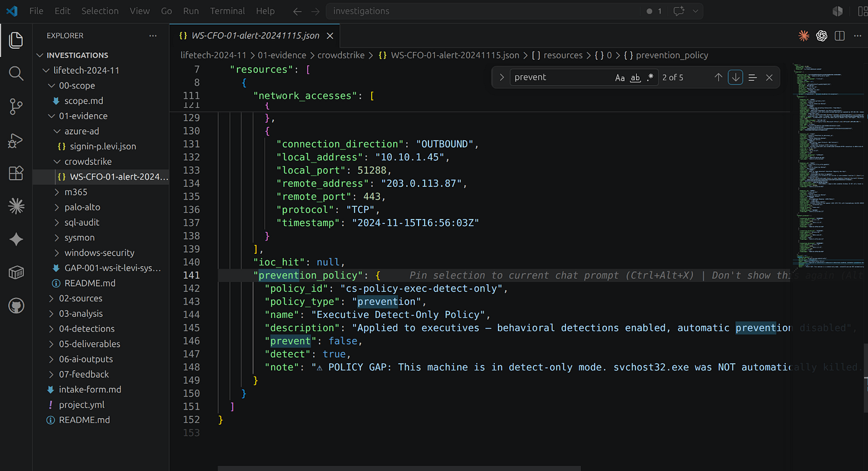868x471 pixels.
Task: Close the find widget
Action: (769, 78)
